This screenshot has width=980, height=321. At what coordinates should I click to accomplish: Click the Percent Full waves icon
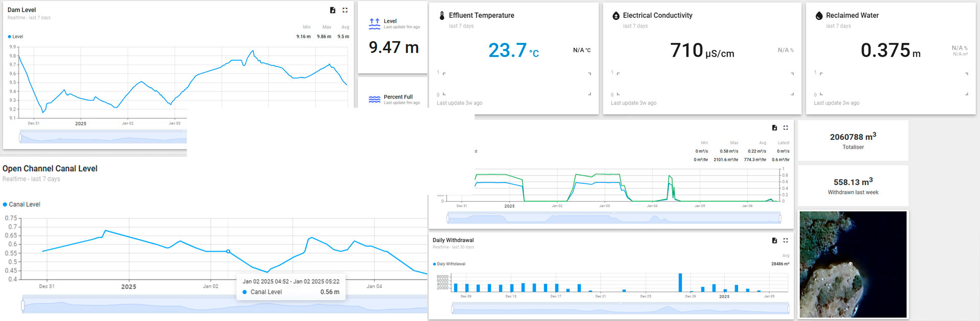[x=374, y=100]
